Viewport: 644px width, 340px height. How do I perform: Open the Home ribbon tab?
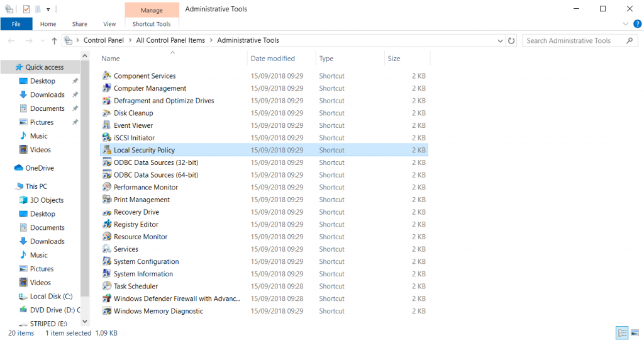pyautogui.click(x=48, y=24)
